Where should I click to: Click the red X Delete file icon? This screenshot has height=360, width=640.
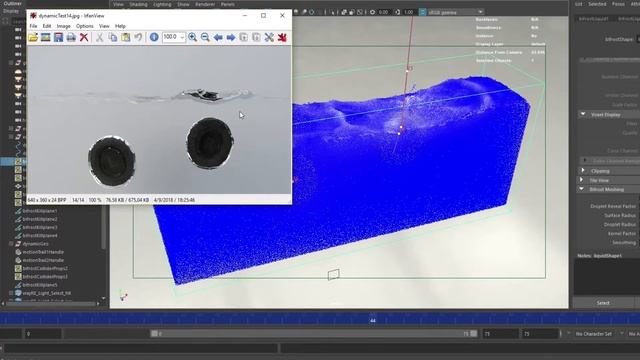[x=84, y=38]
